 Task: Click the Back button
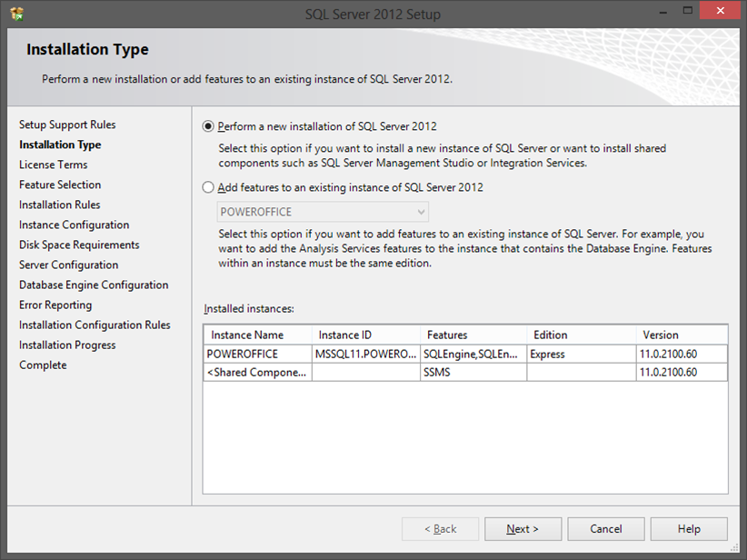click(440, 529)
